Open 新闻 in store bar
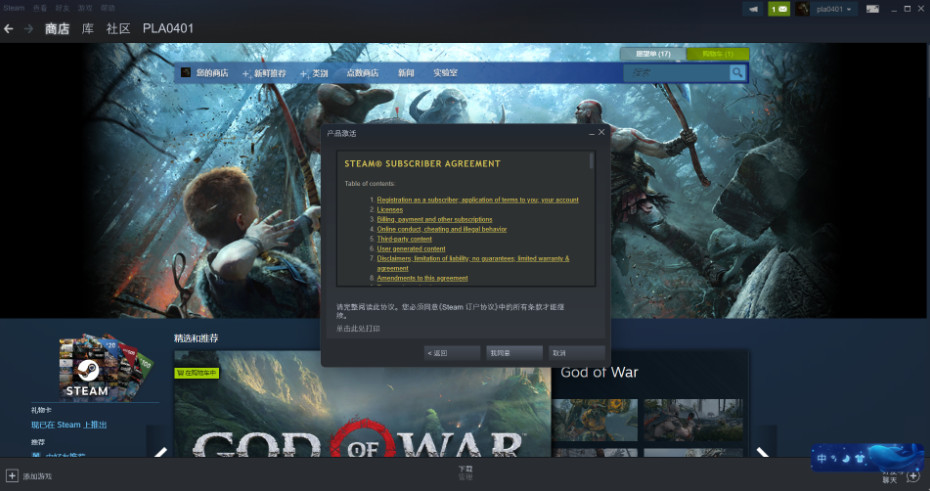 click(406, 72)
